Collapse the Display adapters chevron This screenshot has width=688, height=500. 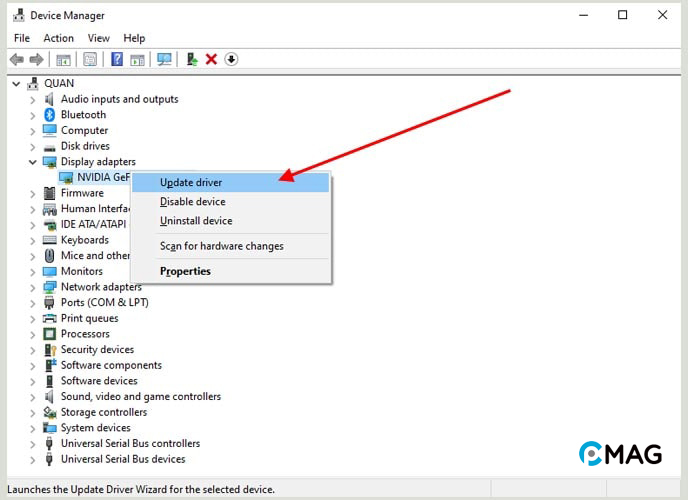tap(32, 162)
